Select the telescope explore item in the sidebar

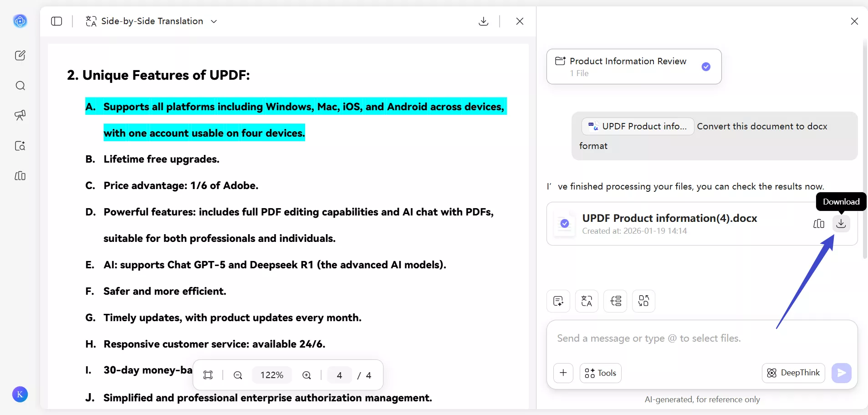[20, 116]
